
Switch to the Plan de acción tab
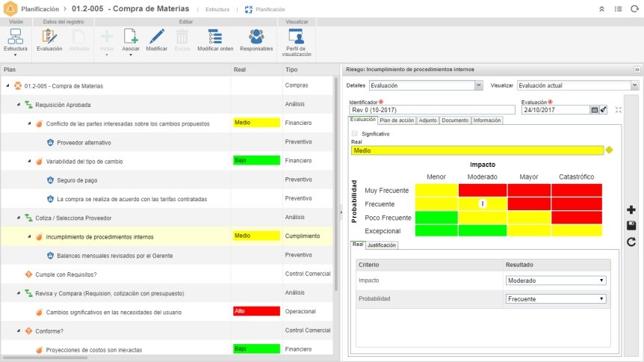click(x=397, y=120)
